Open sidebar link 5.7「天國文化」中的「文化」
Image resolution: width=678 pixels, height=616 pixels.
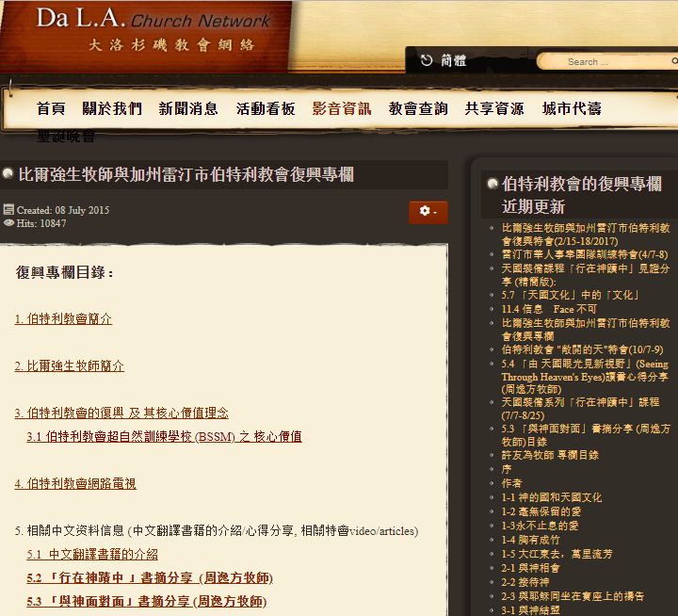coord(571,296)
